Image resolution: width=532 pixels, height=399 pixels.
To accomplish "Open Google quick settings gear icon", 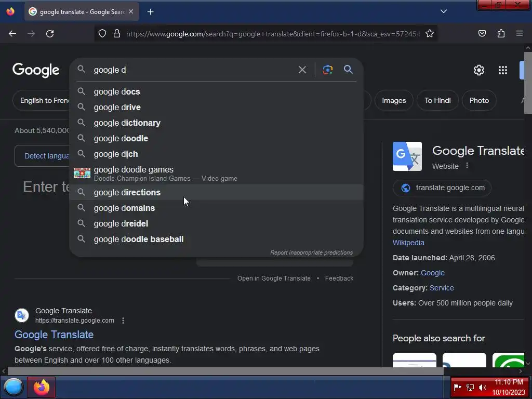I will click(x=478, y=70).
